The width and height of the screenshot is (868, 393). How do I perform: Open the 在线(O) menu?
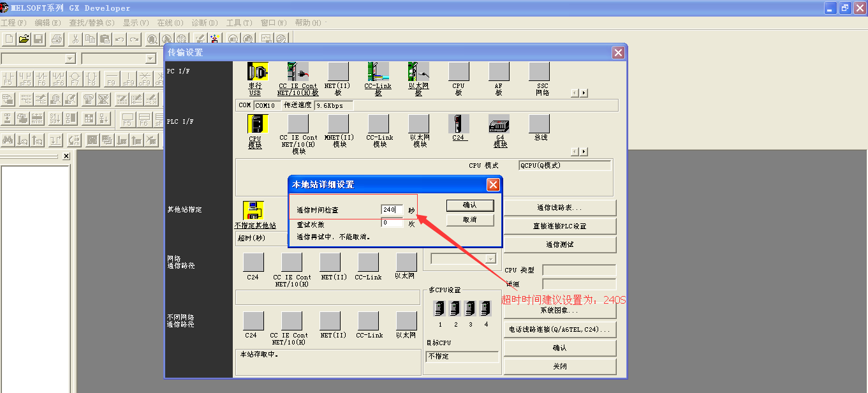(169, 22)
